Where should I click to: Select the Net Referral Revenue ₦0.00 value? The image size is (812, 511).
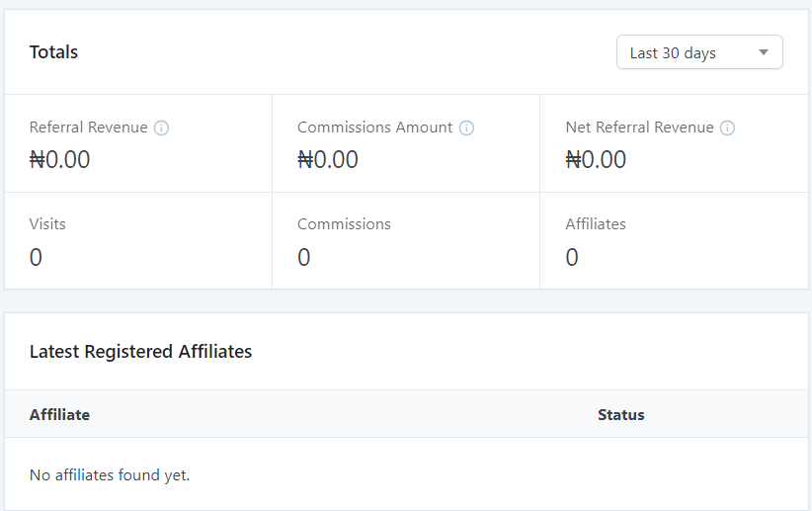point(596,159)
